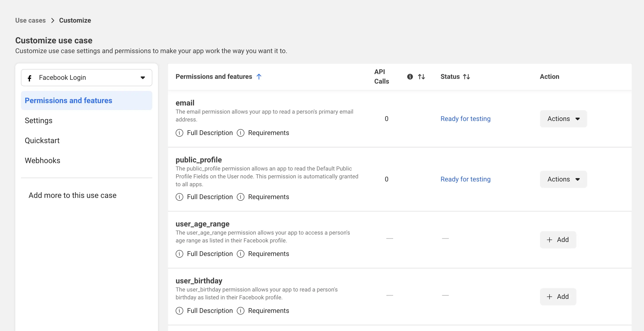Click Full Description info icon for email

[x=179, y=133]
